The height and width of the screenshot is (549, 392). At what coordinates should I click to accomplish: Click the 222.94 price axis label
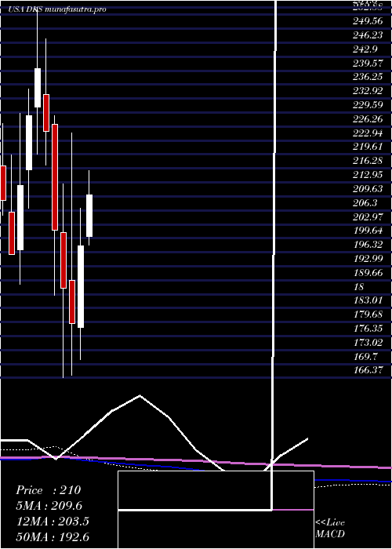(x=368, y=133)
